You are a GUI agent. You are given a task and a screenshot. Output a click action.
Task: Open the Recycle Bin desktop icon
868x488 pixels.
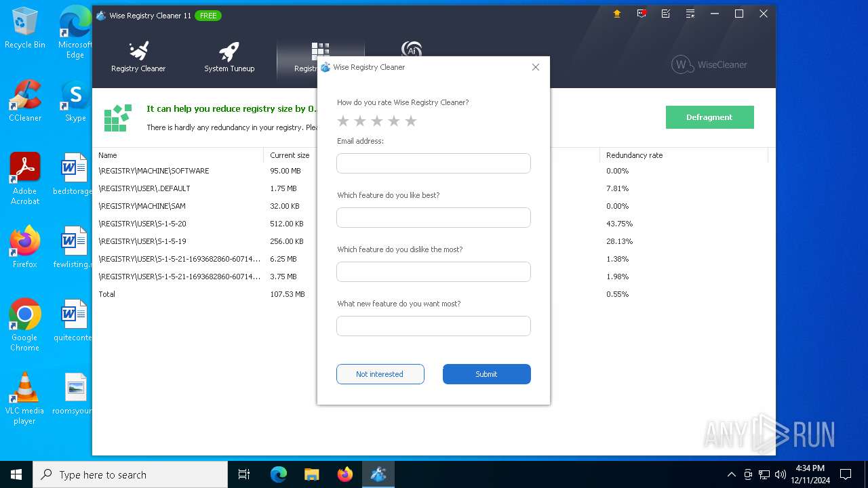[x=25, y=28]
